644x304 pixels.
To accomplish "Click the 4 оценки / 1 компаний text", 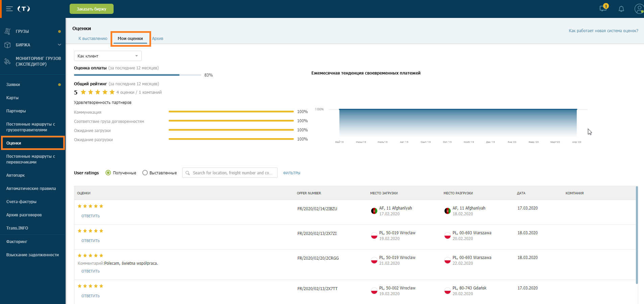I will tap(139, 92).
